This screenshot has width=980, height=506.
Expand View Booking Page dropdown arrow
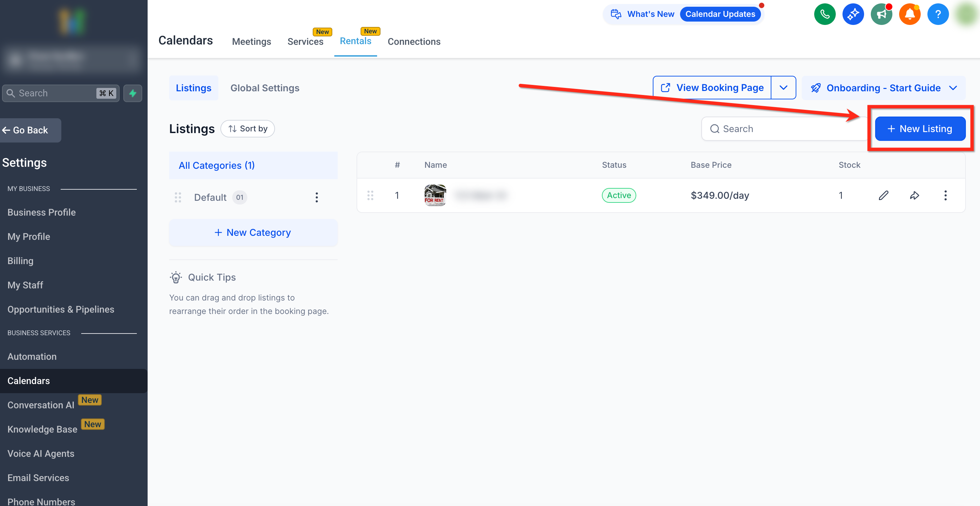[x=783, y=88]
